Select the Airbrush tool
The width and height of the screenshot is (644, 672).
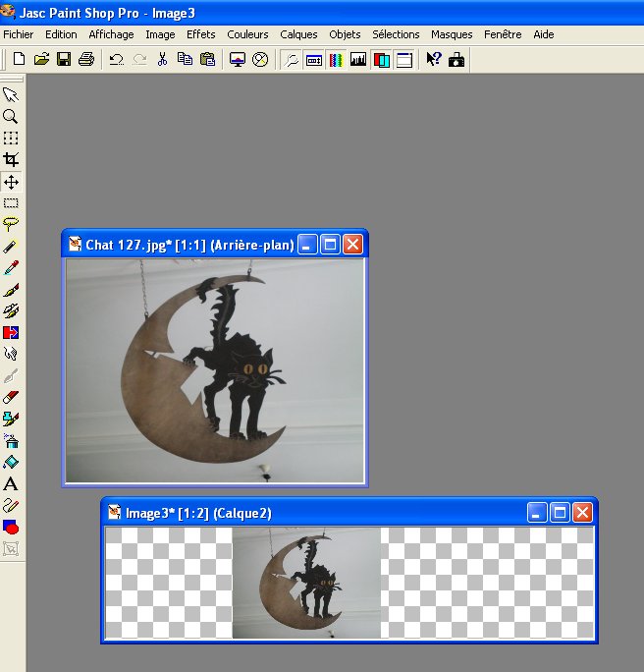click(x=11, y=440)
